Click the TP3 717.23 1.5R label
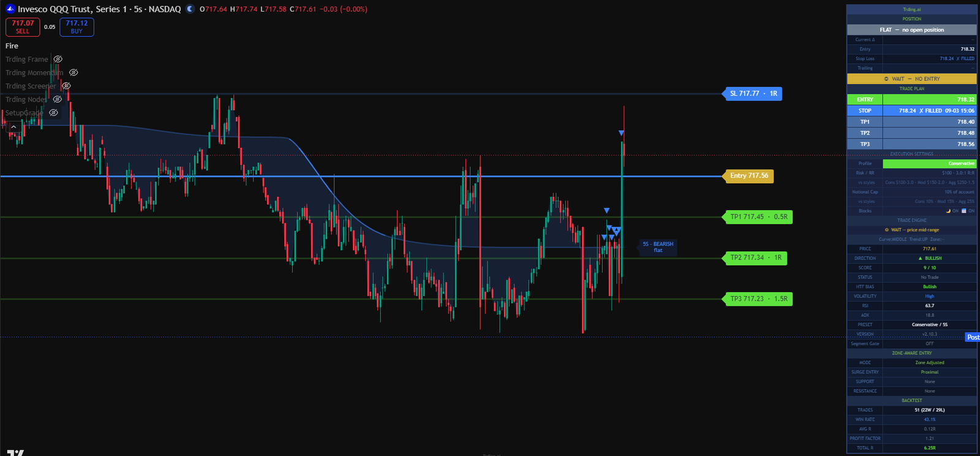Screen dimensions: 980x456 pyautogui.click(x=758, y=299)
